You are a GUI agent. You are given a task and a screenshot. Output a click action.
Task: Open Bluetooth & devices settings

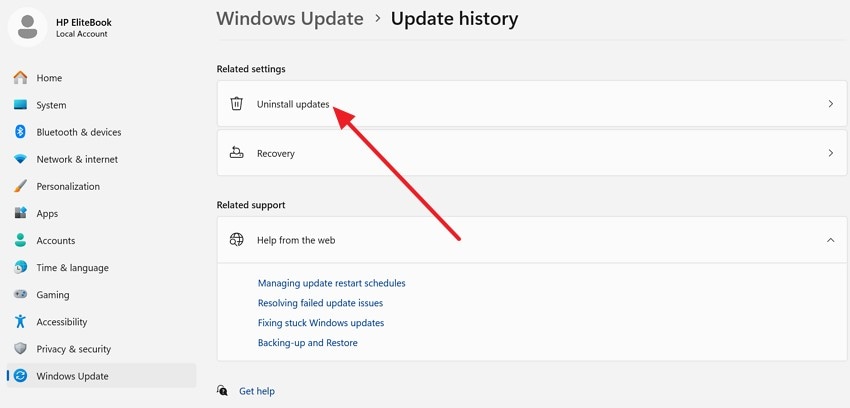101,132
